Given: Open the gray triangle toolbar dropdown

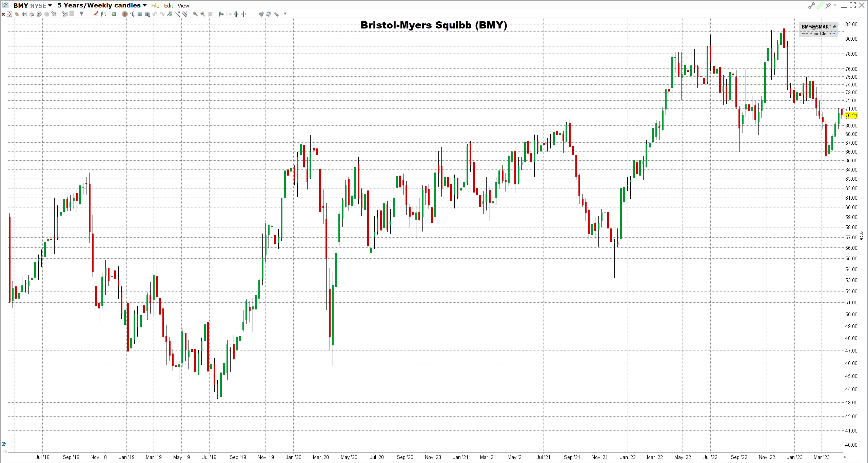Looking at the screenshot, I should pos(81,14).
